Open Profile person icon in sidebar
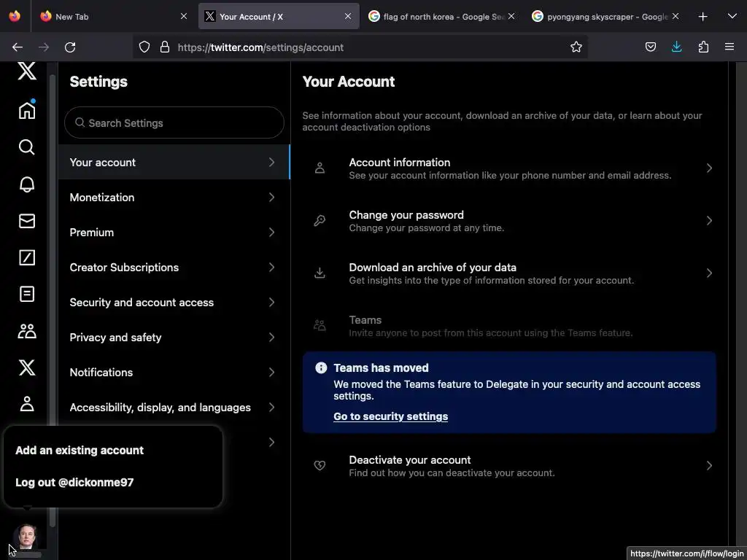The width and height of the screenshot is (747, 560). pyautogui.click(x=27, y=404)
